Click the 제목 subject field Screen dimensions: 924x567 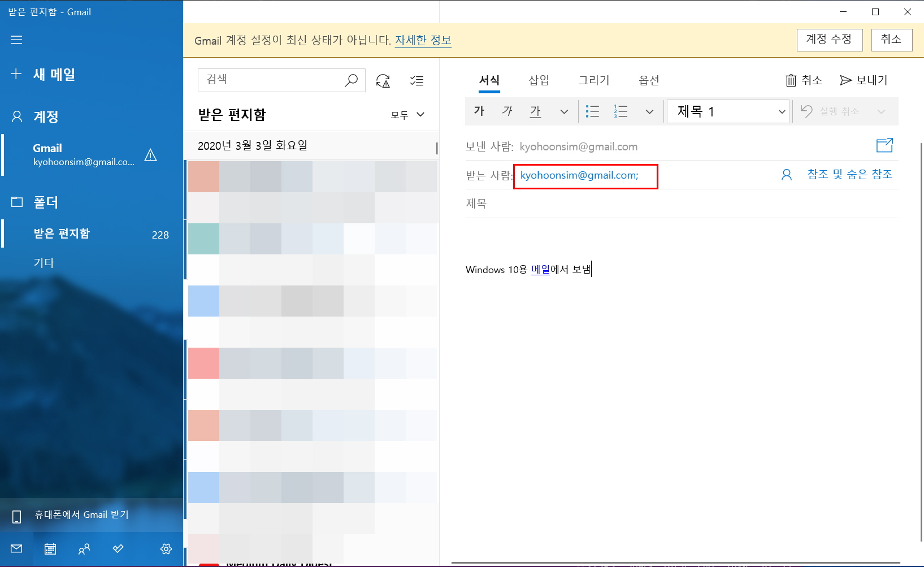[682, 204]
